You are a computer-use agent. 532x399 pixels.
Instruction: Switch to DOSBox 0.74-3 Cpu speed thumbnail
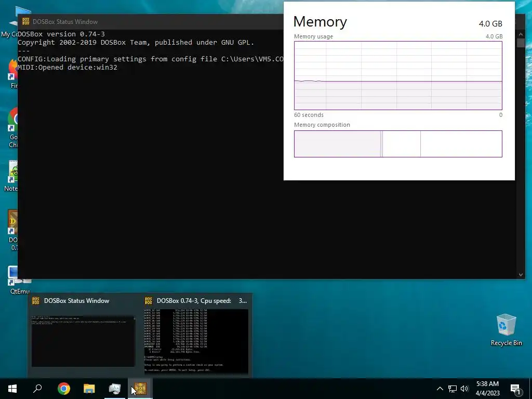[196, 341]
